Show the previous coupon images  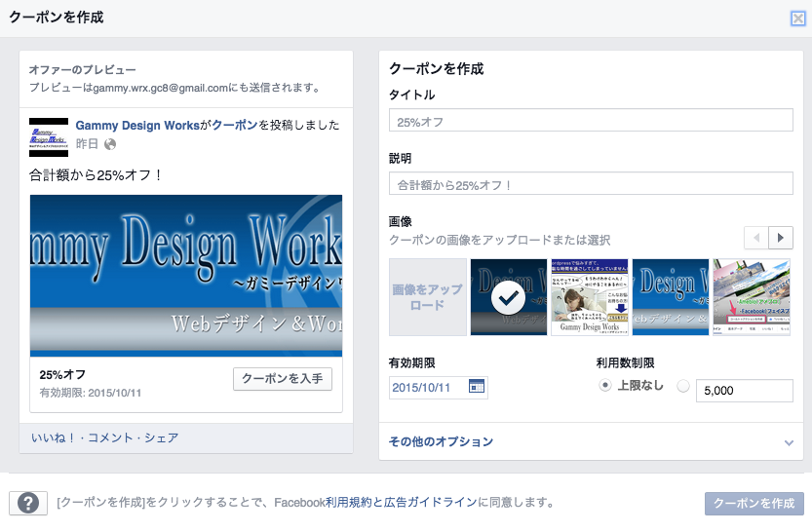[x=756, y=238]
